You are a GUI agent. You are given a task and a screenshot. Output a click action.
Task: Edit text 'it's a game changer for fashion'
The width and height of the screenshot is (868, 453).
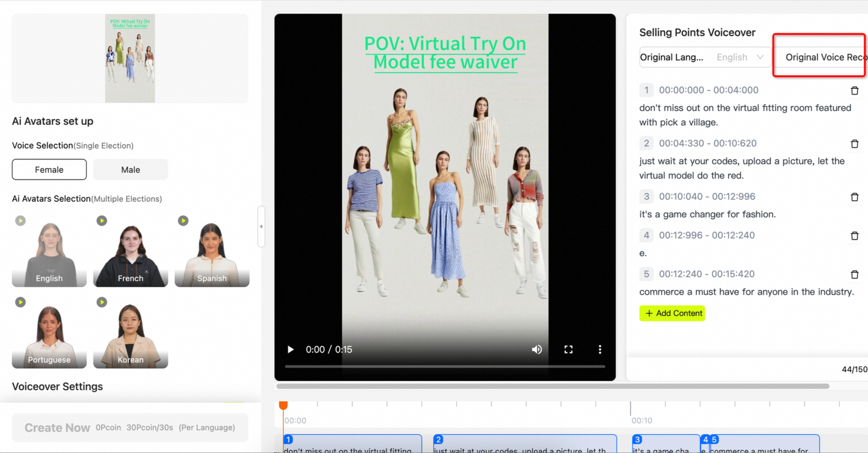pos(707,214)
